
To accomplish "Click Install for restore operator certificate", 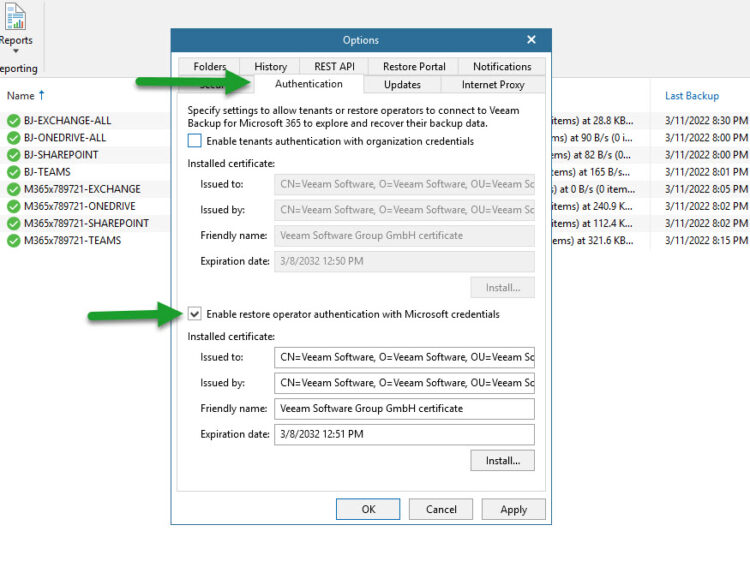I will coord(502,460).
